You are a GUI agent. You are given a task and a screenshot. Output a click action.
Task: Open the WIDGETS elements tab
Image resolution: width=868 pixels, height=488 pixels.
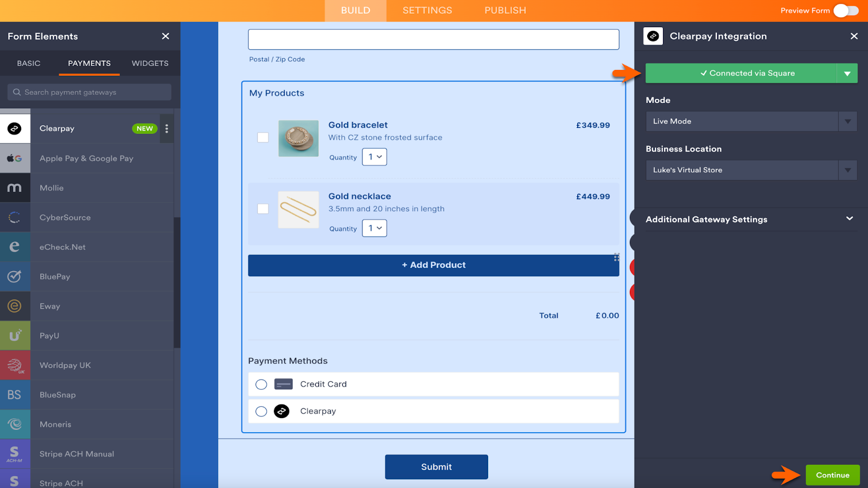coord(150,63)
